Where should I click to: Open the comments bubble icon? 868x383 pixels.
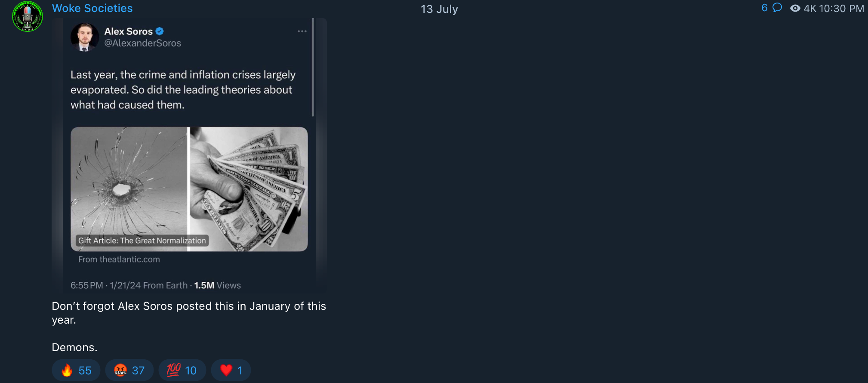tap(777, 8)
